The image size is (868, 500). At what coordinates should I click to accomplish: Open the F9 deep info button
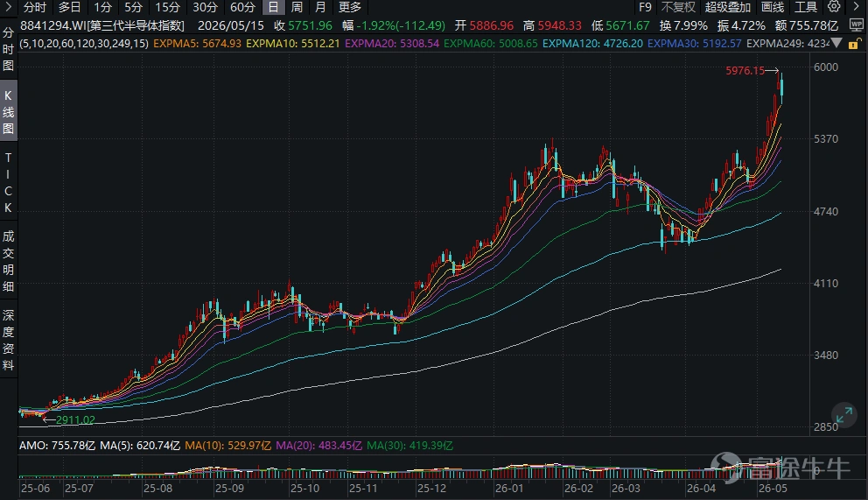tap(645, 7)
